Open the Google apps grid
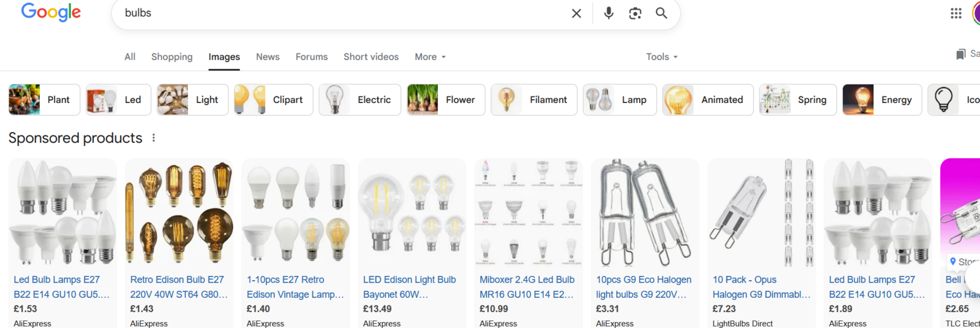980x328 pixels. (x=956, y=13)
